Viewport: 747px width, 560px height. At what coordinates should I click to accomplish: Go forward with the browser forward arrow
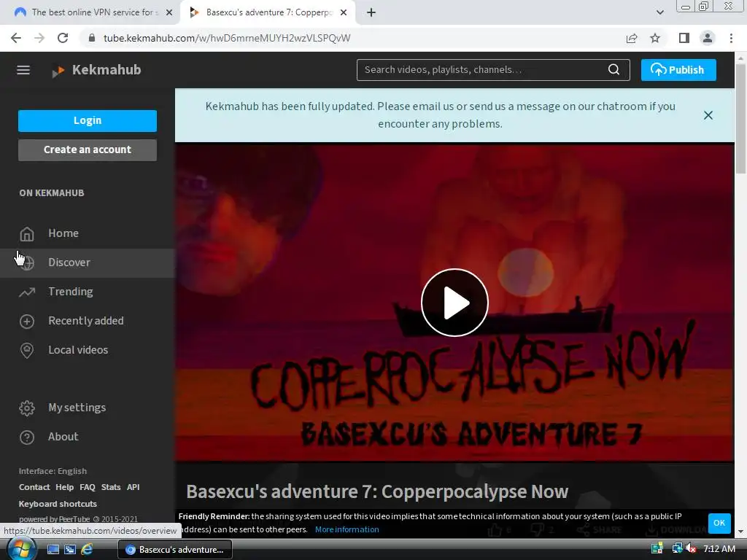pyautogui.click(x=39, y=38)
